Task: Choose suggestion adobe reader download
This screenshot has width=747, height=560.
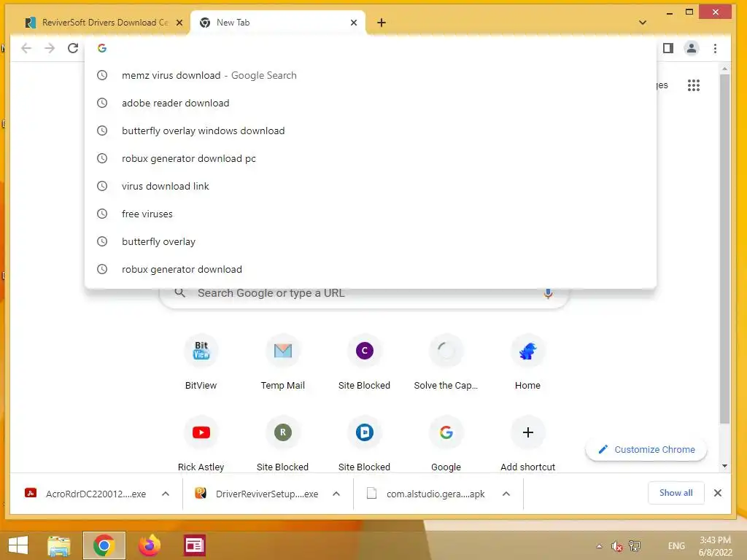Action: click(x=370, y=103)
